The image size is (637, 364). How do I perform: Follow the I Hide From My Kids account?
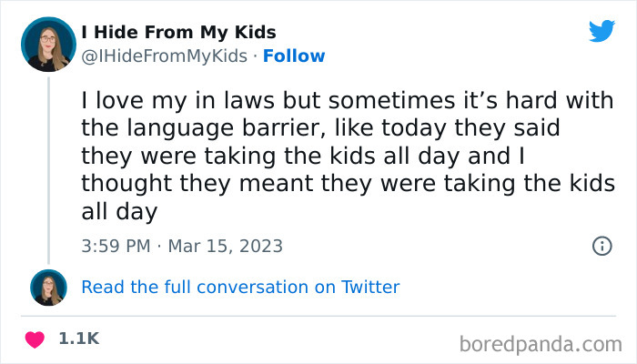[x=294, y=56]
